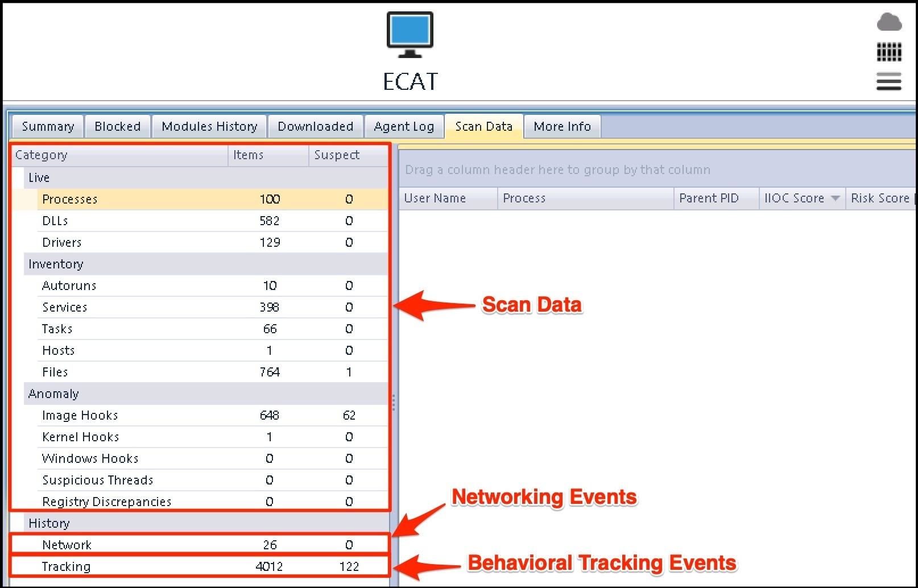The width and height of the screenshot is (918, 588).
Task: Click the DLLs item count 582
Action: 270,221
